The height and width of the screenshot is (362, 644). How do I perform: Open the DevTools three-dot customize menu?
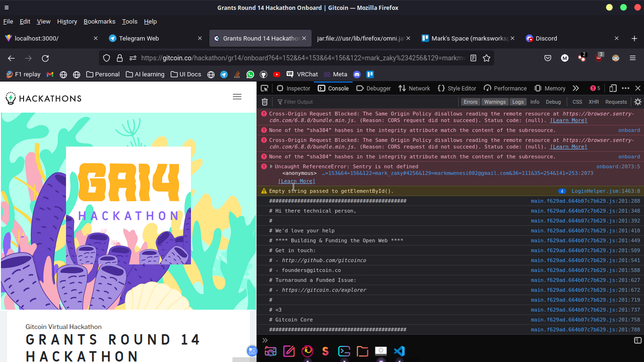626,88
